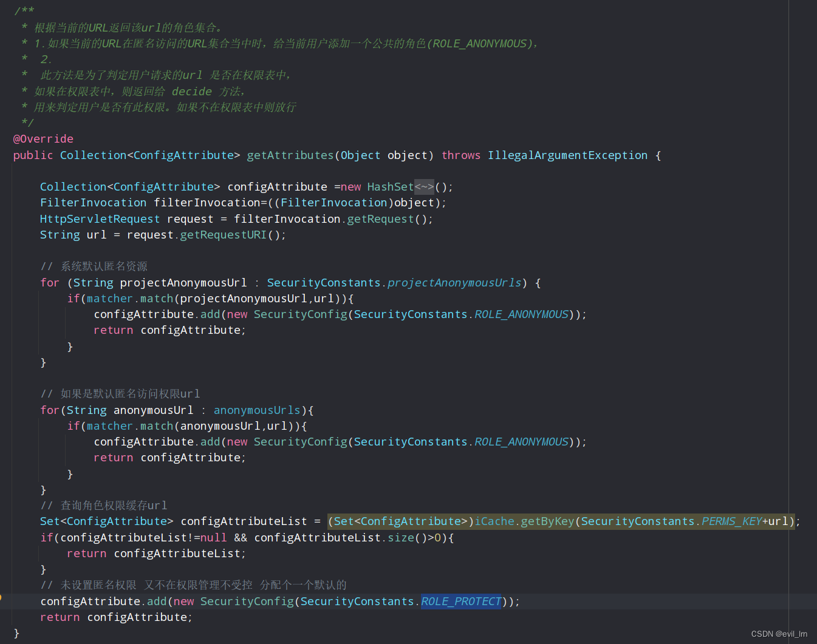Click the @Override annotation

[43, 138]
